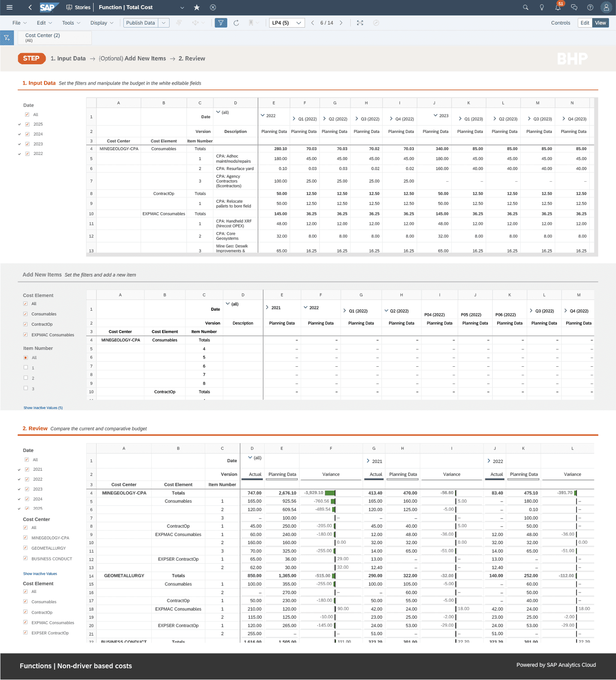Expand 2021 column in Add New Items table
This screenshot has height=680, width=616.
[x=267, y=308]
